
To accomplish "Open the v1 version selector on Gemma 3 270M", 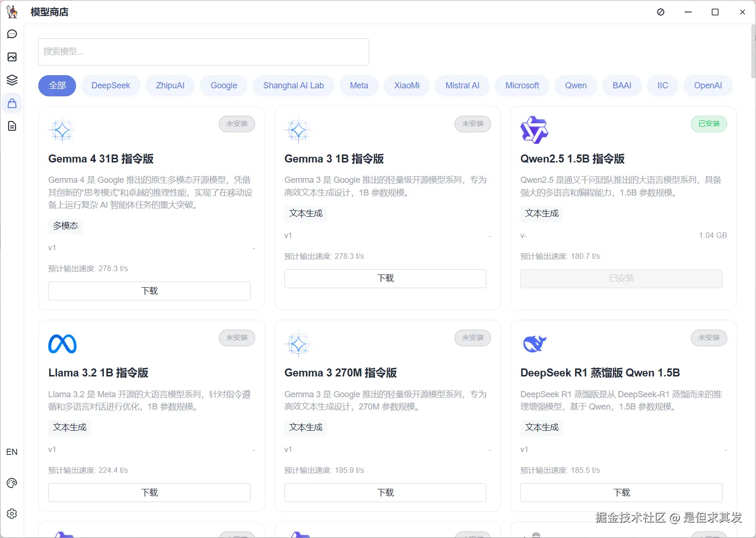I will tap(289, 449).
